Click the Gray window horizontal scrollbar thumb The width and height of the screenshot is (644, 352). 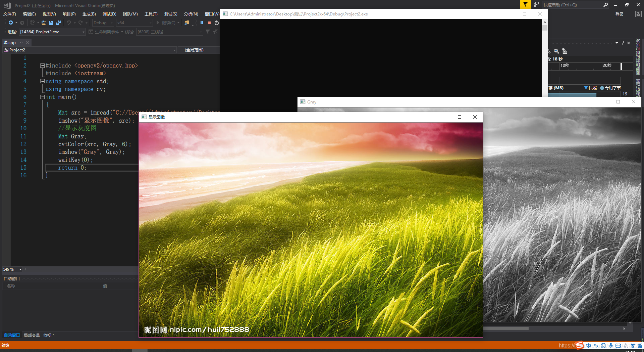[506, 328]
